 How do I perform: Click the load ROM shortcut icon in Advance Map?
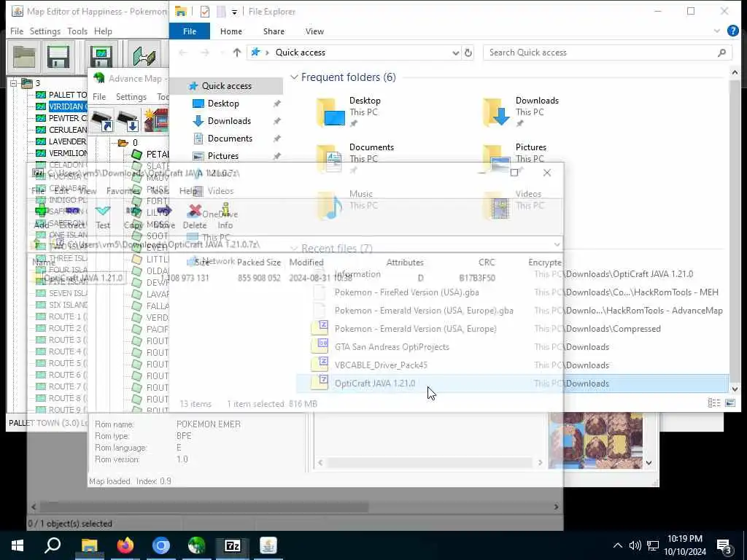102,120
